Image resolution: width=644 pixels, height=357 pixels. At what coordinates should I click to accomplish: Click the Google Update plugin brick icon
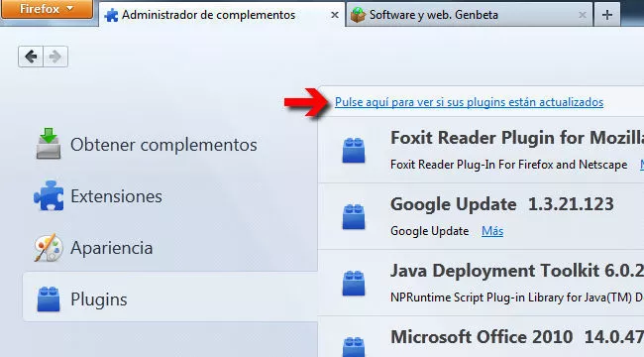point(354,217)
